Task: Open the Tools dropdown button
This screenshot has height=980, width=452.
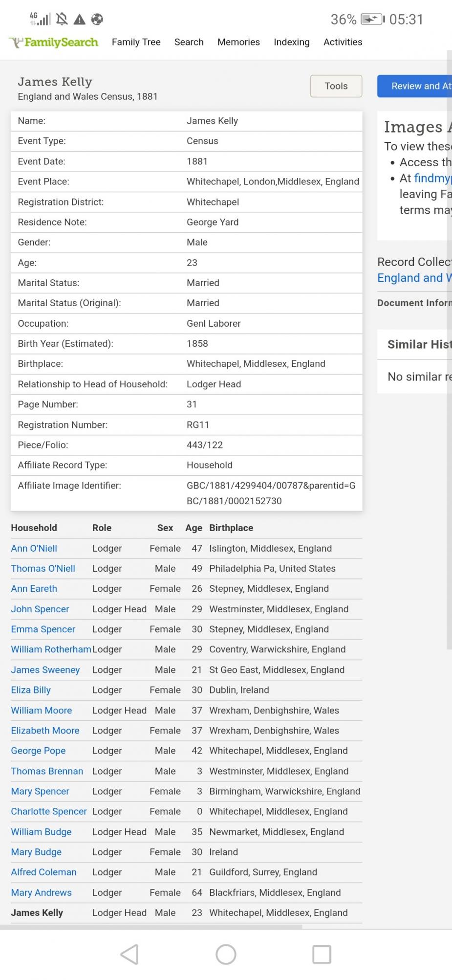Action: click(x=336, y=86)
